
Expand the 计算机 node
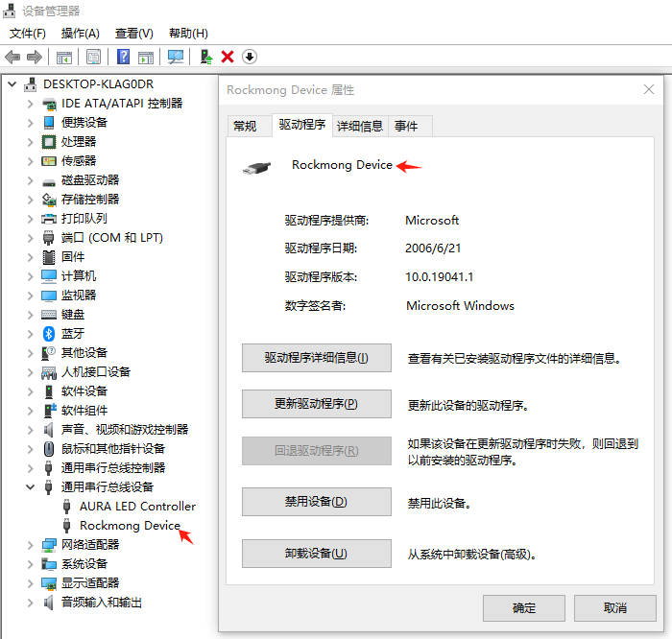(x=30, y=276)
